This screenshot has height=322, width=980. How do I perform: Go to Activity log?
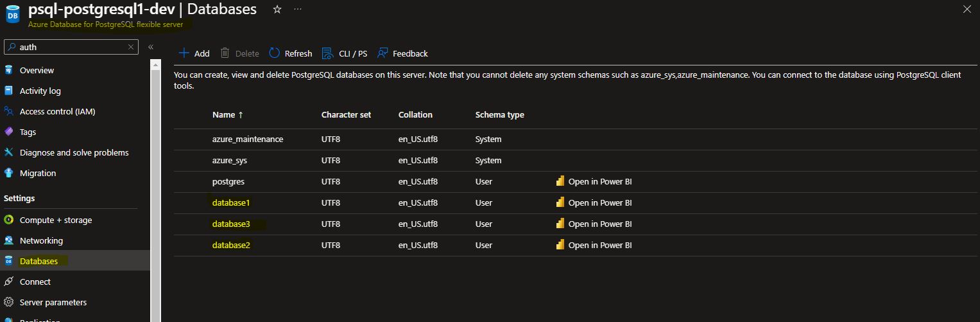tap(40, 91)
